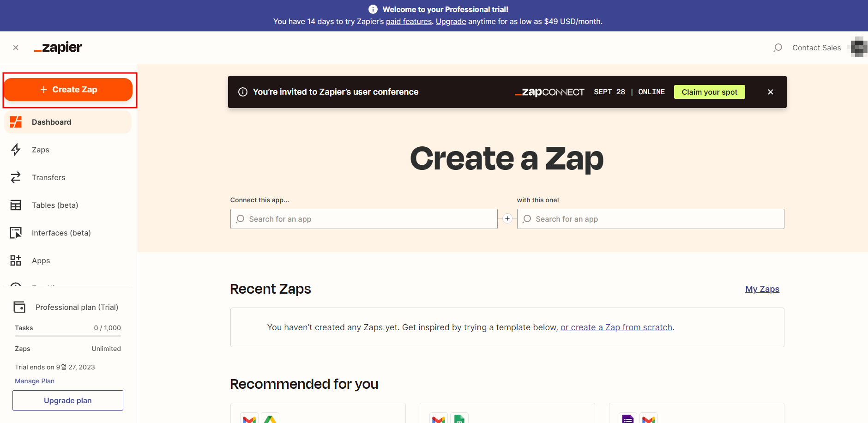Click the plus icon between app fields
The height and width of the screenshot is (423, 868).
(x=507, y=218)
